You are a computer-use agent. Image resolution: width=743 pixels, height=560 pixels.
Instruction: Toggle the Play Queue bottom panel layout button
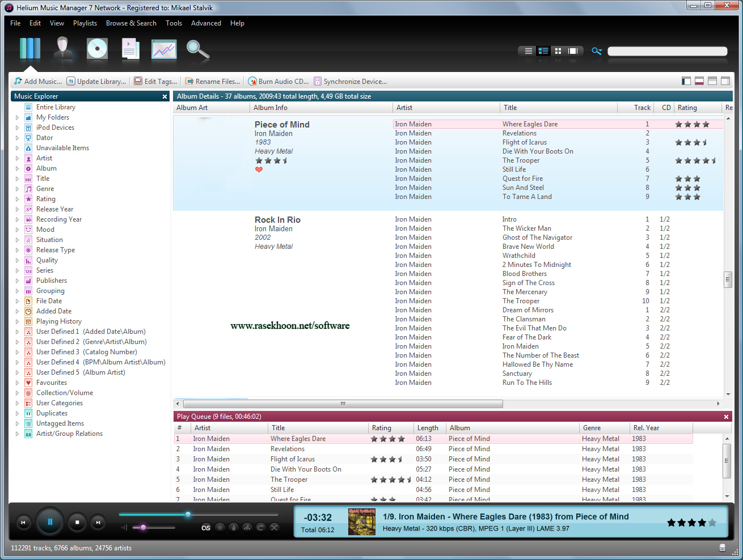point(699,81)
